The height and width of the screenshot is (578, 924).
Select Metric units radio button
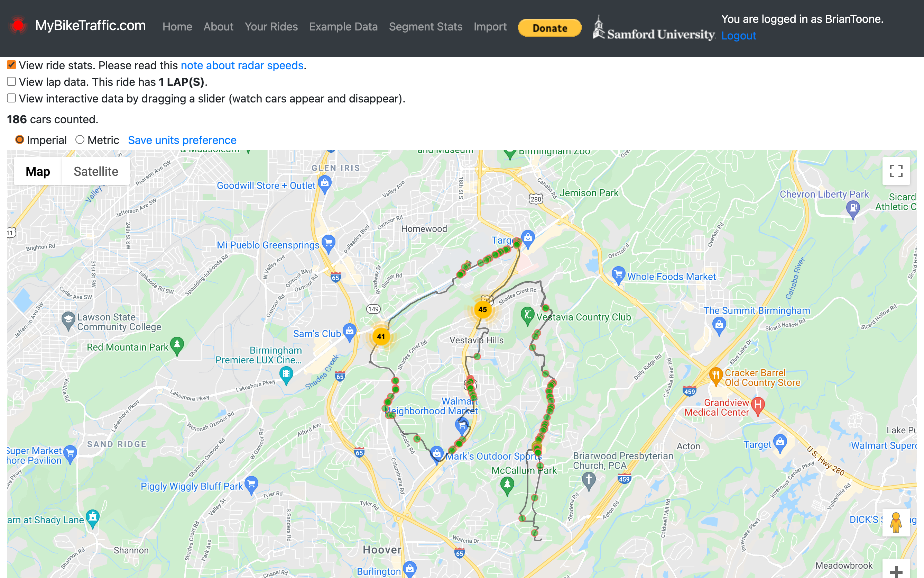80,139
